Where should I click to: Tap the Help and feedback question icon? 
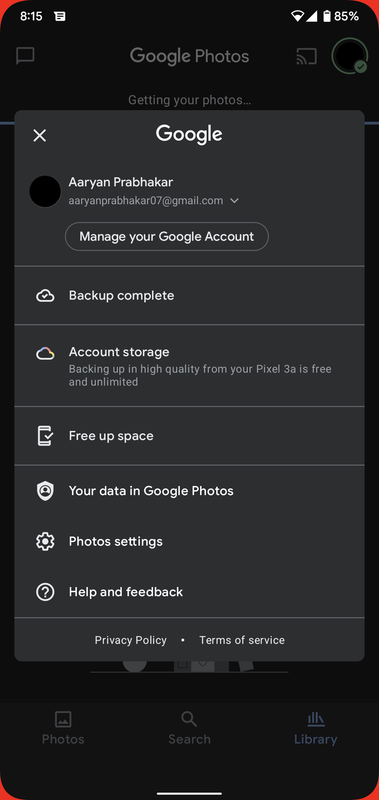[45, 592]
